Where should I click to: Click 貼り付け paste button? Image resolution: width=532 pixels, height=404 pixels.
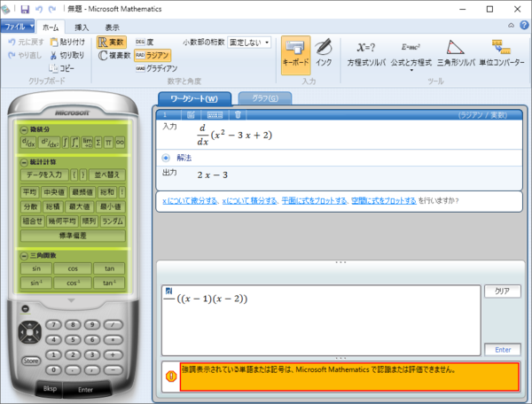[67, 42]
